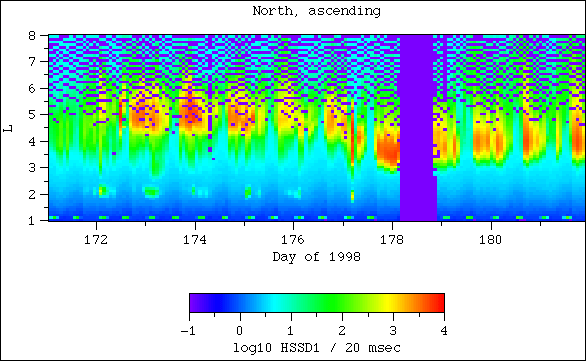Click the x-axis tick label 178
Screen dimensions: 586x361
point(392,240)
